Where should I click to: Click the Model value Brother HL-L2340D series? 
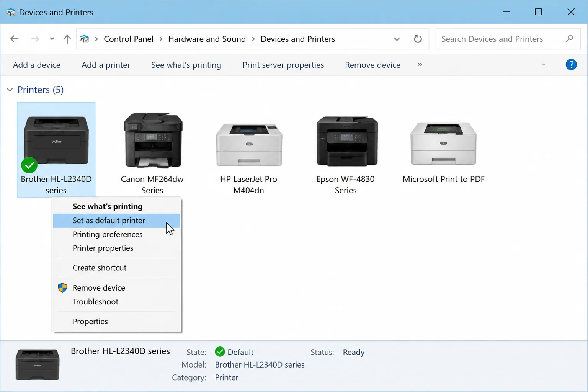tap(260, 365)
